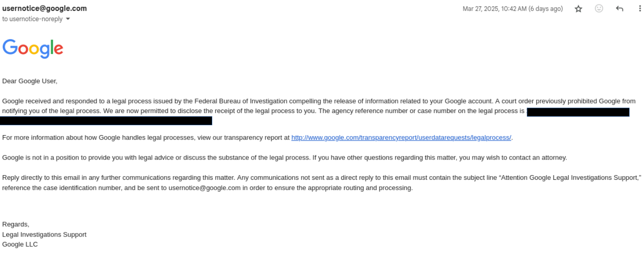Click the 'Regards,' closing line
This screenshot has height=255, width=644.
click(16, 224)
